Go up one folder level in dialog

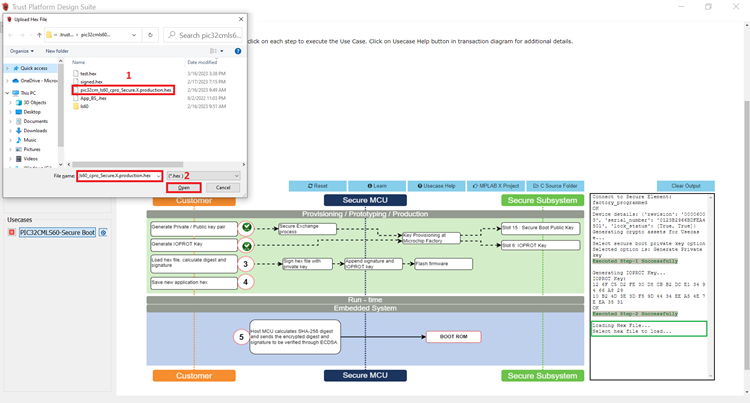(39, 35)
